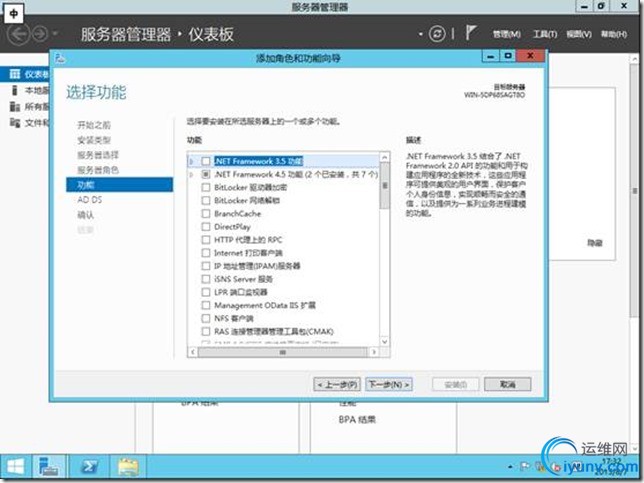
Task: Check BitLocker 驱动器加密
Action: (x=206, y=188)
